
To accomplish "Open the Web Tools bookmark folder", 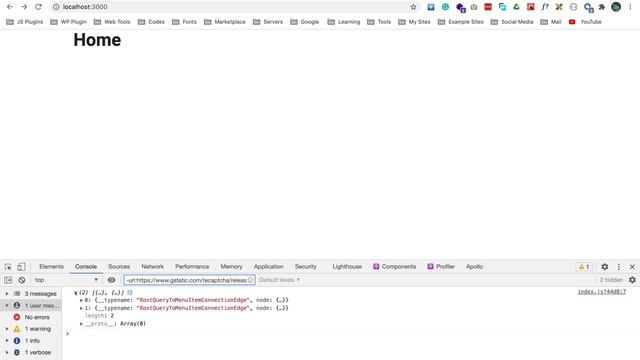I will (x=112, y=22).
